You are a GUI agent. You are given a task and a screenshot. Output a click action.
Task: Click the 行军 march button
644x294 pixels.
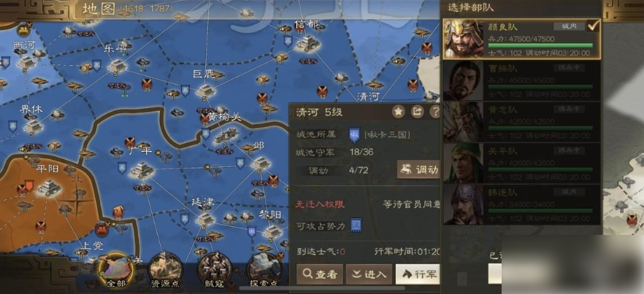(418, 274)
